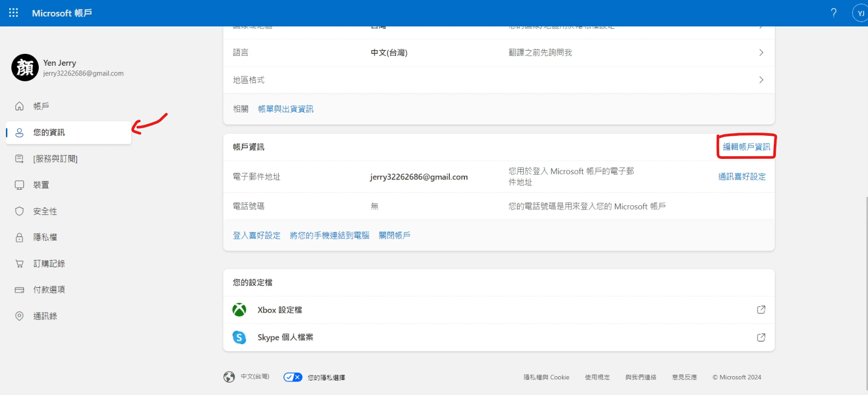Expand the 語言 row chevron
Screen dimensions: 868x395
pos(761,52)
